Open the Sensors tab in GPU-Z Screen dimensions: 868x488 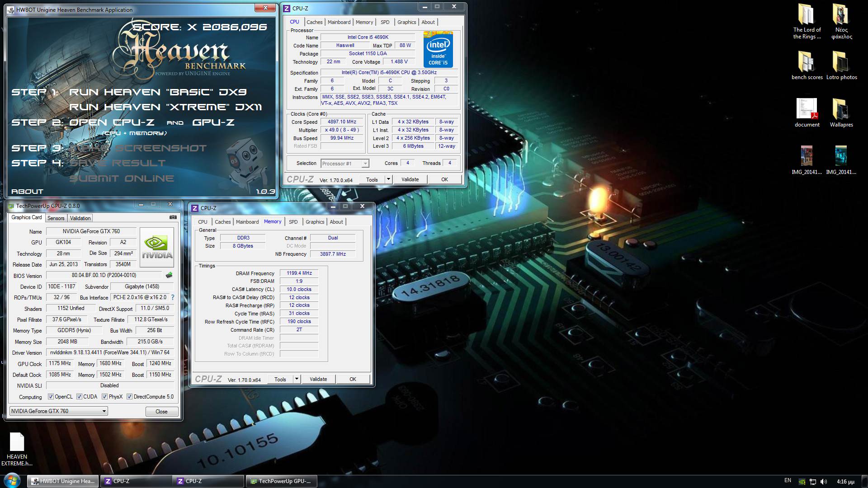56,218
